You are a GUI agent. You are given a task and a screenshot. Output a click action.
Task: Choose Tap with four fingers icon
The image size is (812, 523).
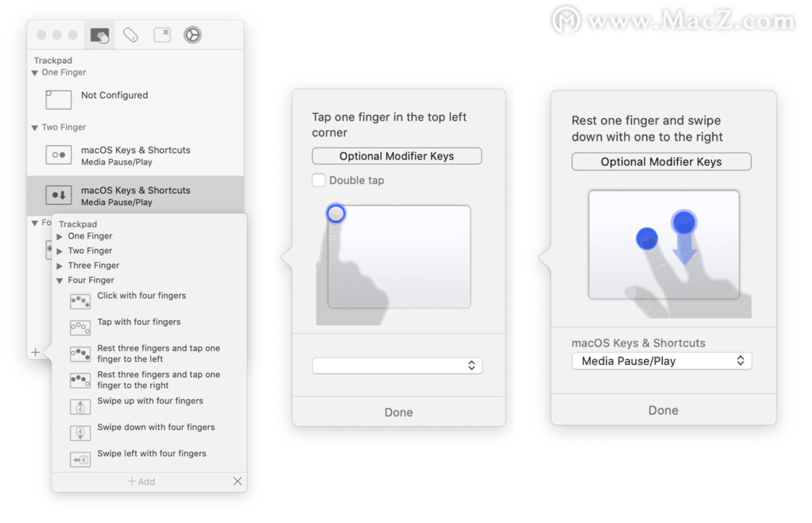[80, 328]
